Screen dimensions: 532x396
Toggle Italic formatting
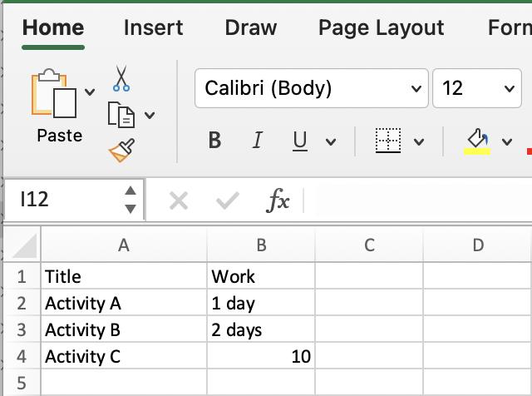[x=258, y=141]
